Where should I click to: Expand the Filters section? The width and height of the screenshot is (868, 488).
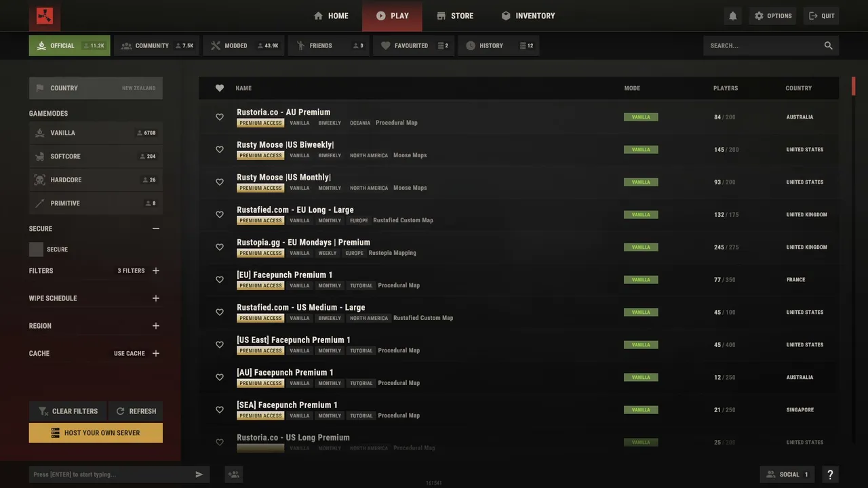pyautogui.click(x=156, y=271)
